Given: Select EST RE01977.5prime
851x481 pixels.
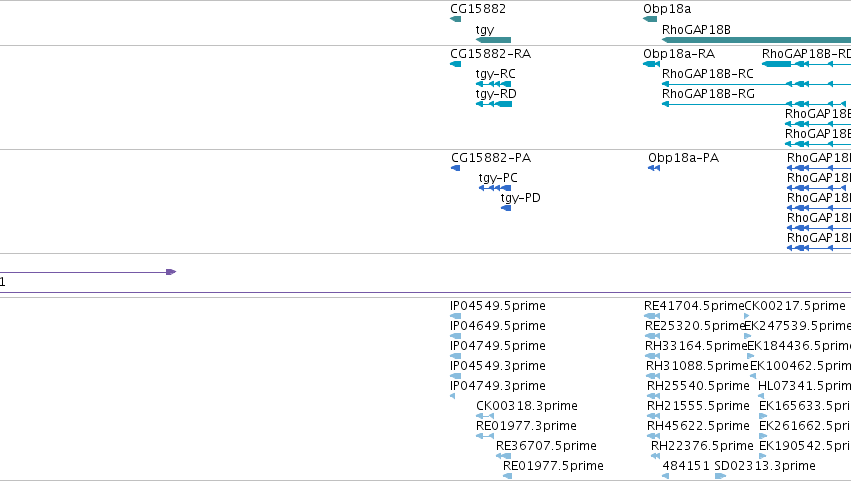Looking at the screenshot, I should tap(554, 466).
